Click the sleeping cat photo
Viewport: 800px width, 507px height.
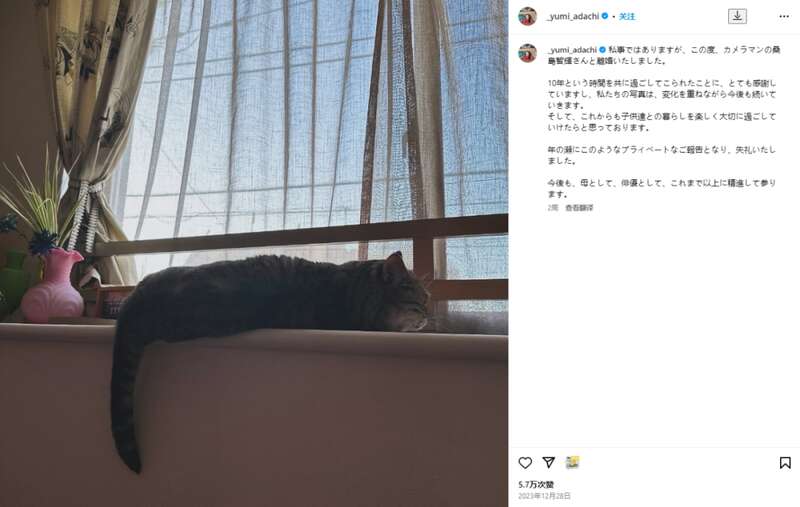pos(254,254)
